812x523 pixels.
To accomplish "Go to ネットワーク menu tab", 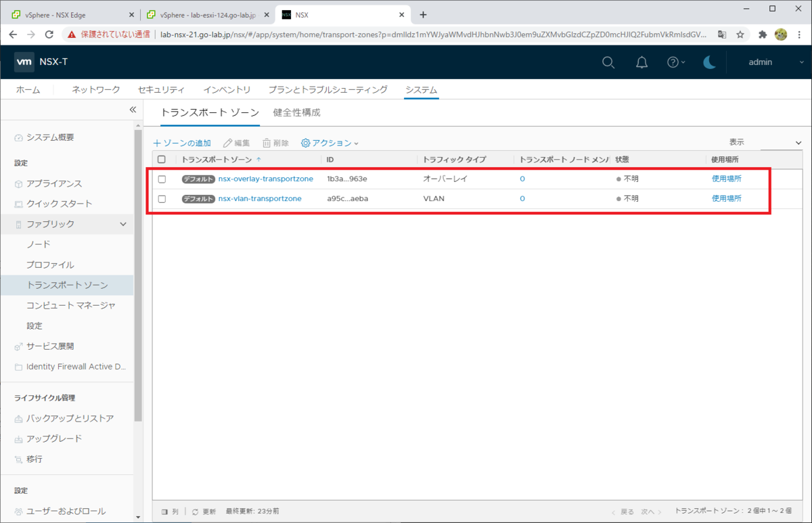I will coord(96,89).
